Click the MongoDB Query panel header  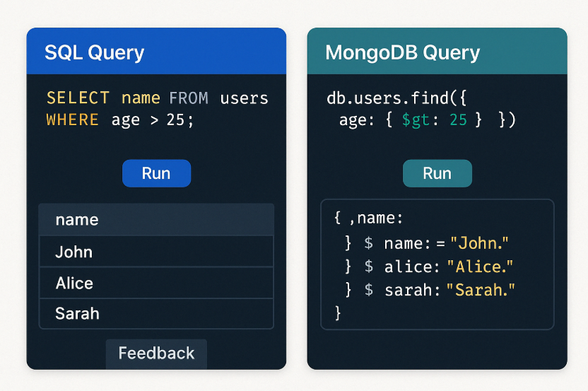(x=437, y=51)
